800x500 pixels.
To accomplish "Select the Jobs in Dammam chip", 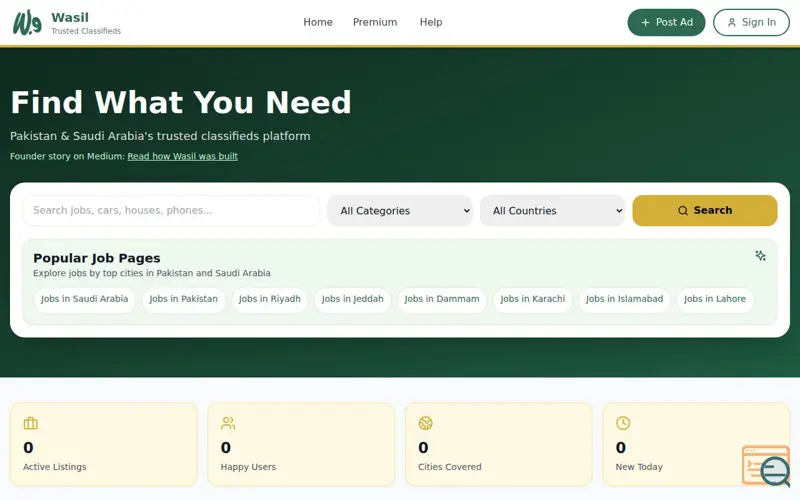I will tap(442, 299).
